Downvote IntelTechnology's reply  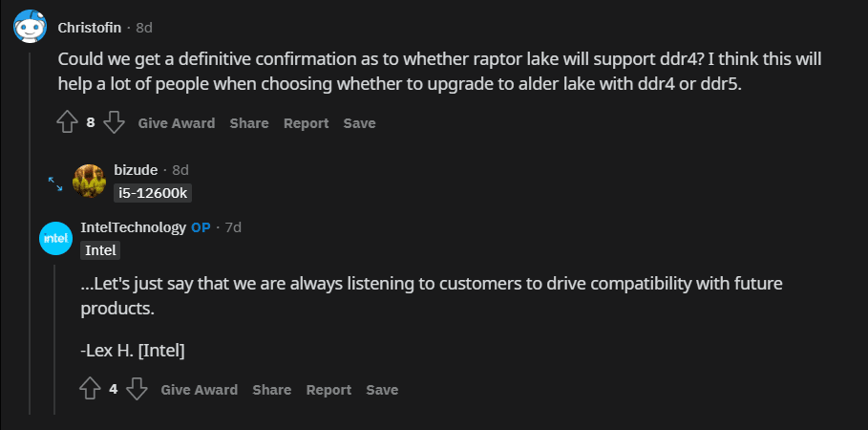pyautogui.click(x=137, y=389)
